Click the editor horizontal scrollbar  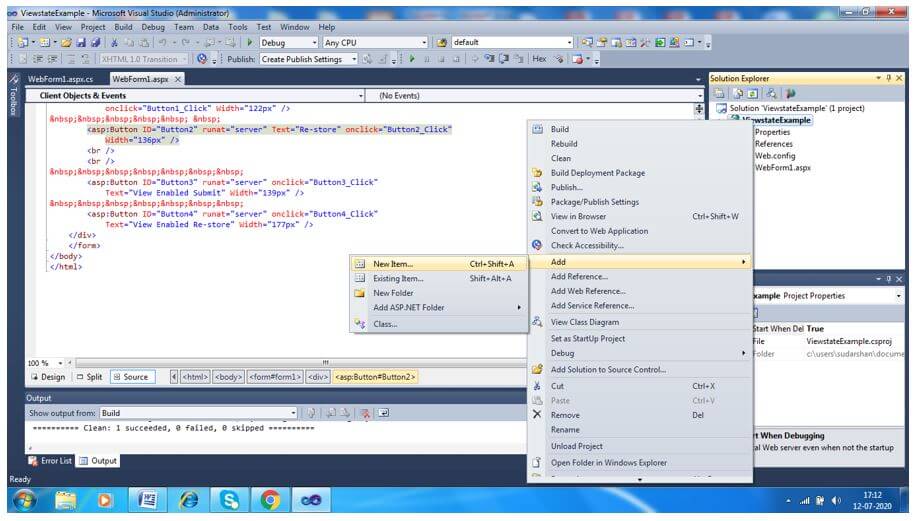325,362
